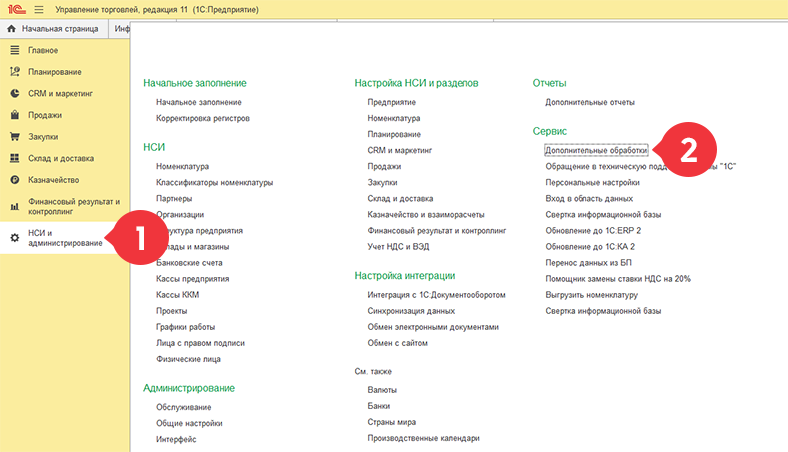Screen dimensions: 788x452
Task: Open Кассы предприятия
Action: point(192,279)
